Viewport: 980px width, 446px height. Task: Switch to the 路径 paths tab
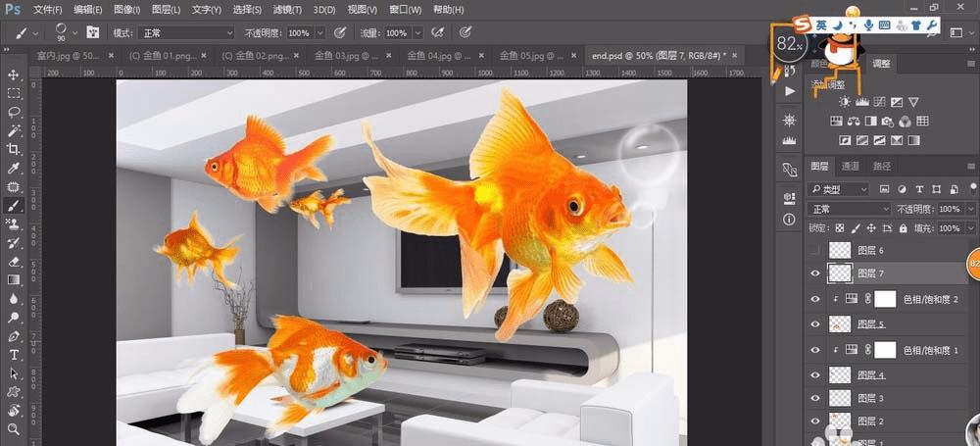pos(882,167)
